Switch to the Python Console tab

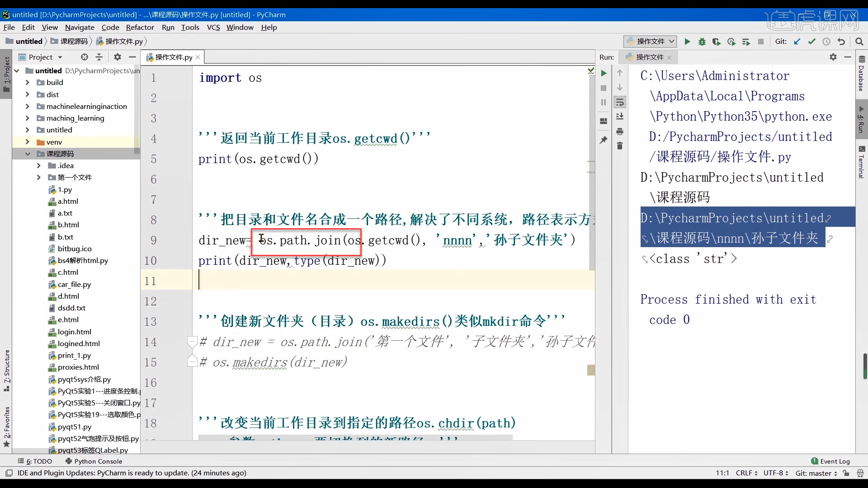pos(98,461)
